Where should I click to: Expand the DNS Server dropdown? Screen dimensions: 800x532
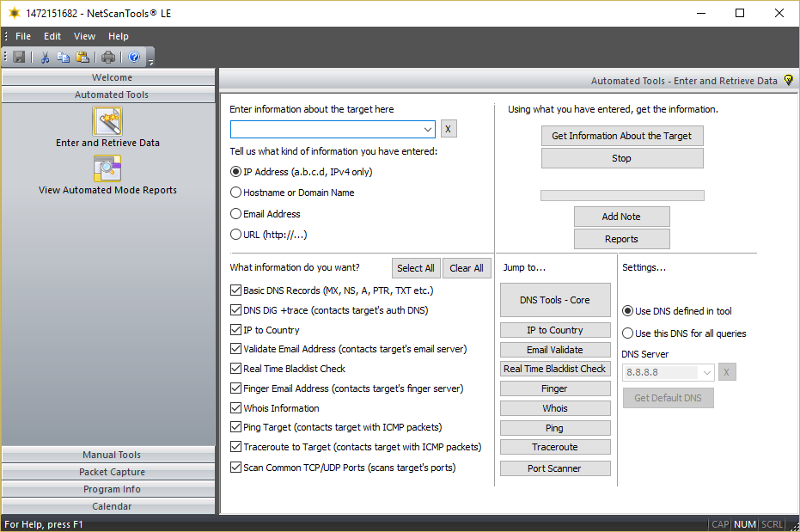(706, 372)
